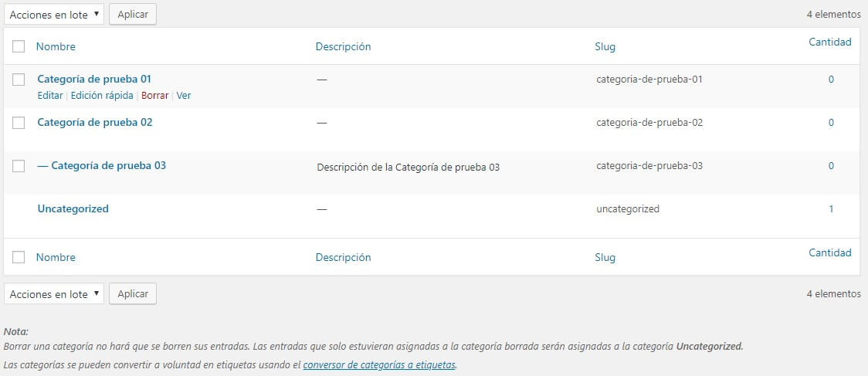Sort by Descripción column header
The image size is (868, 376).
pyautogui.click(x=343, y=46)
